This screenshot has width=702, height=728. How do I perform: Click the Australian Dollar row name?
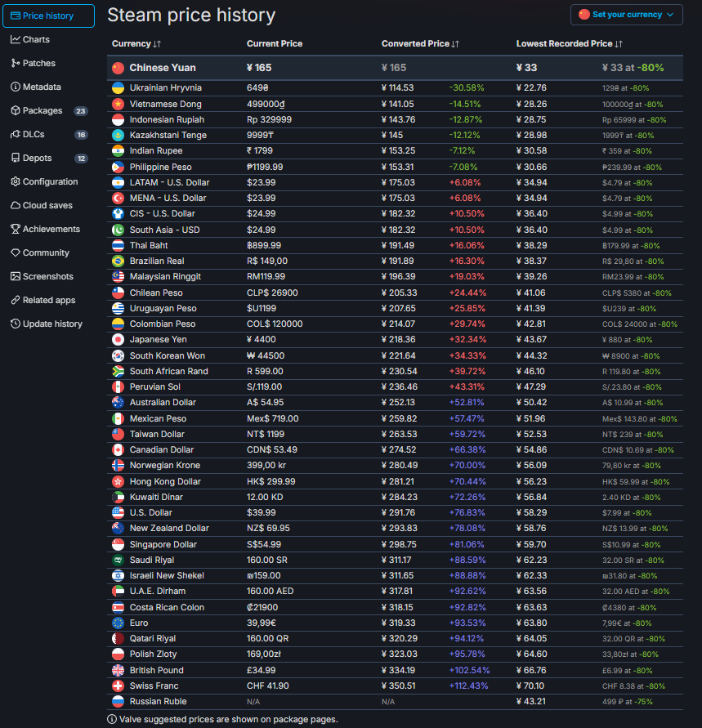click(x=163, y=403)
